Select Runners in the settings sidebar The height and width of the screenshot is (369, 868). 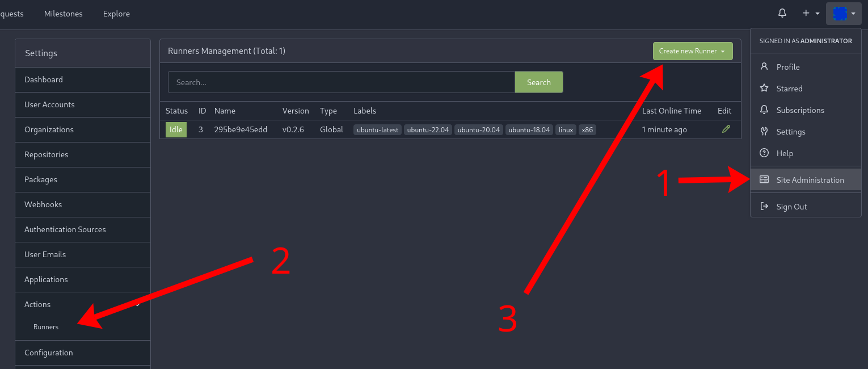pyautogui.click(x=46, y=327)
